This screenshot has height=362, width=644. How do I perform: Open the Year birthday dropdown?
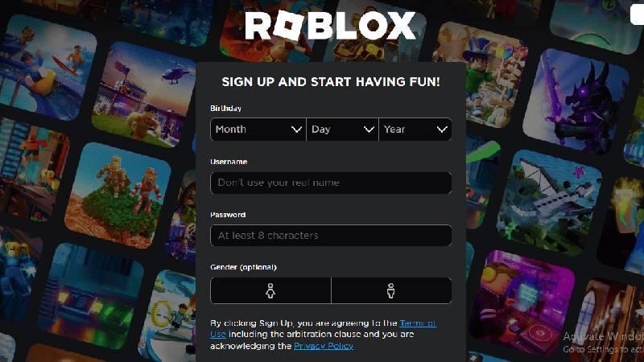(x=415, y=130)
